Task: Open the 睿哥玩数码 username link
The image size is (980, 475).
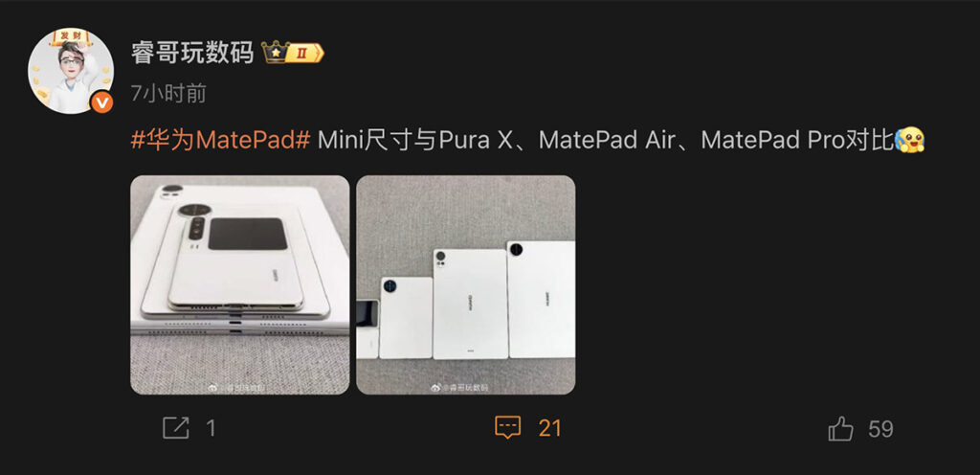Action: [x=192, y=53]
